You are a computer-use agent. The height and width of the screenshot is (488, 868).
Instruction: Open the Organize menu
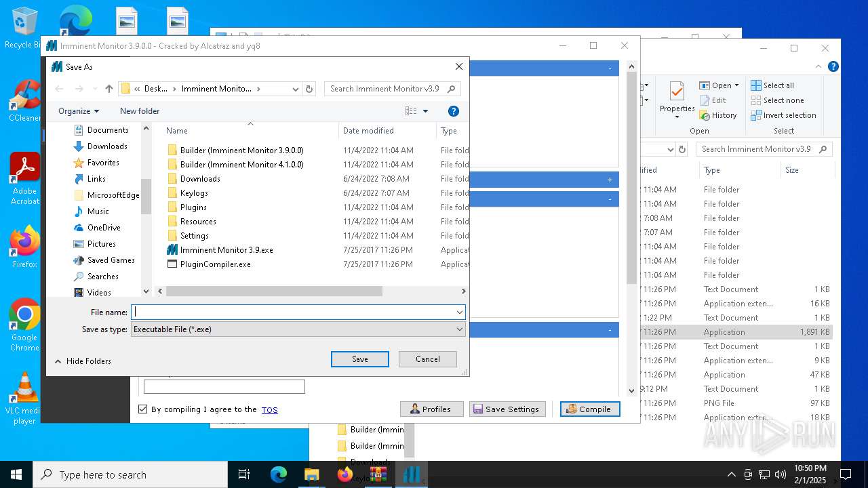click(79, 111)
